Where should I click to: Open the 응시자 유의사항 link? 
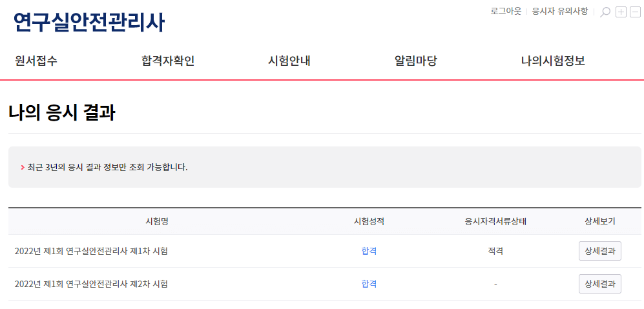click(560, 11)
